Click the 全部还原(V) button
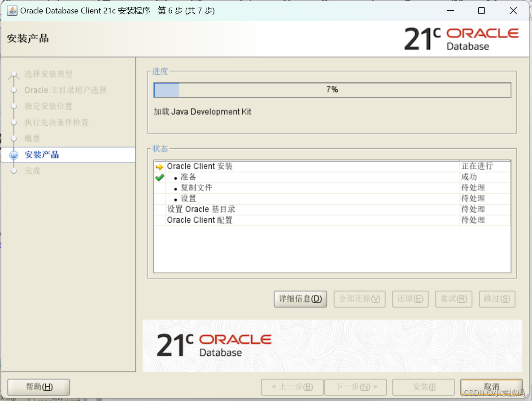This screenshot has width=532, height=401. pyautogui.click(x=359, y=299)
